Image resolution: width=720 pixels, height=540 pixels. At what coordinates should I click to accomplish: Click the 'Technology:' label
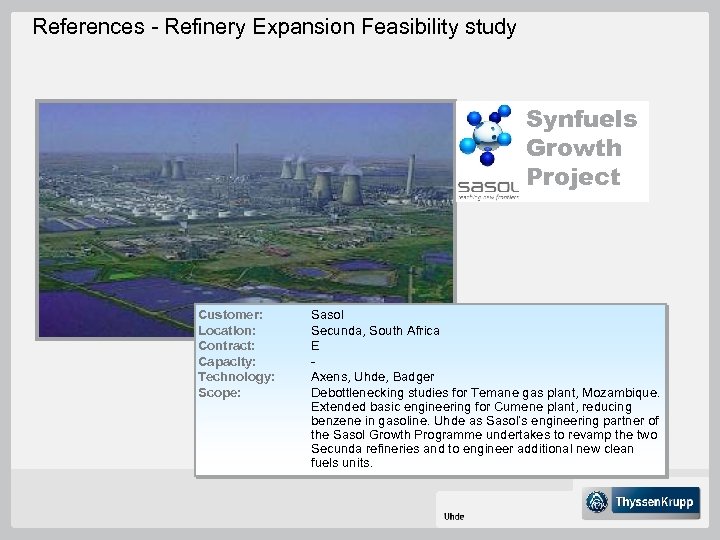[x=236, y=377]
